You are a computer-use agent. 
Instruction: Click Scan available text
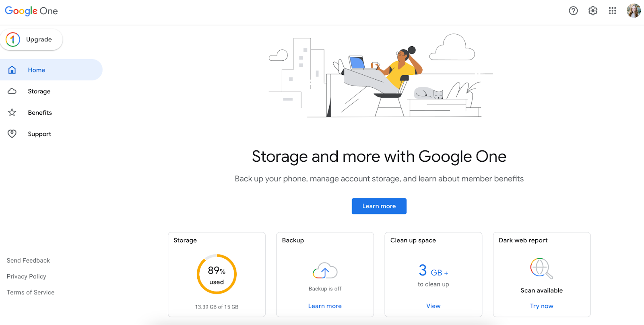pos(542,290)
